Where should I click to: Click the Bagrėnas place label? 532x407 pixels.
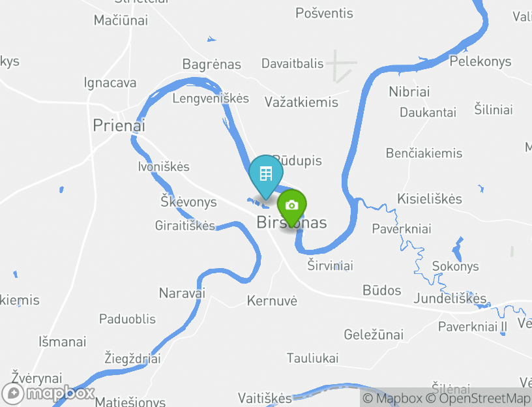(x=212, y=65)
